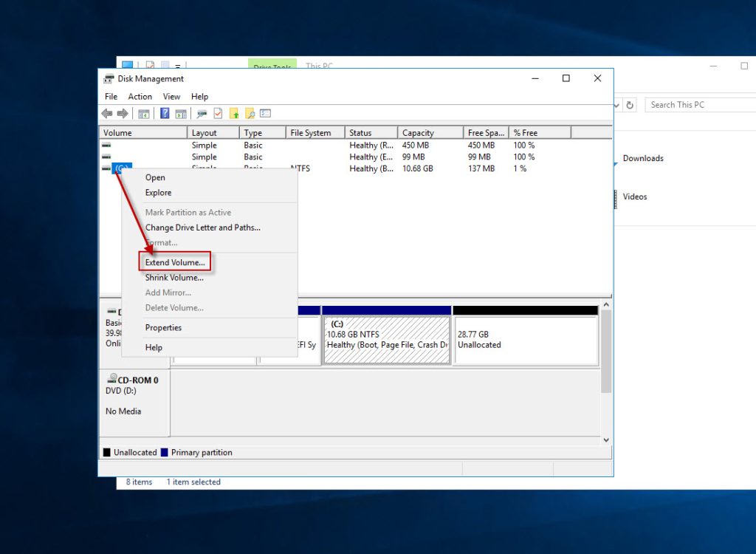This screenshot has width=756, height=554.
Task: Select Shrink Volume in context menu
Action: (174, 278)
